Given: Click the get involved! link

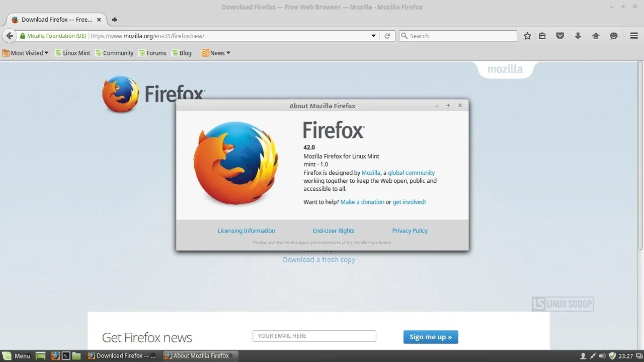Looking at the screenshot, I should point(409,202).
